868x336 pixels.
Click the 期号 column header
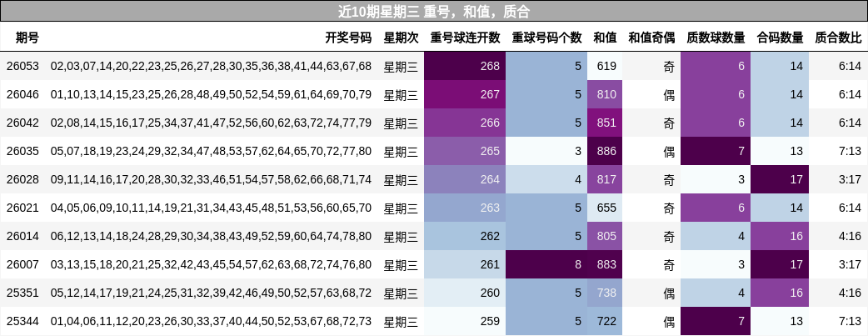pos(27,38)
